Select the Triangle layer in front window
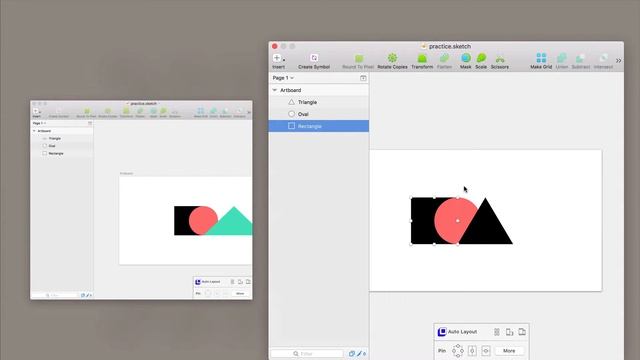Screen dimensions: 640x360 [x=319, y=102]
